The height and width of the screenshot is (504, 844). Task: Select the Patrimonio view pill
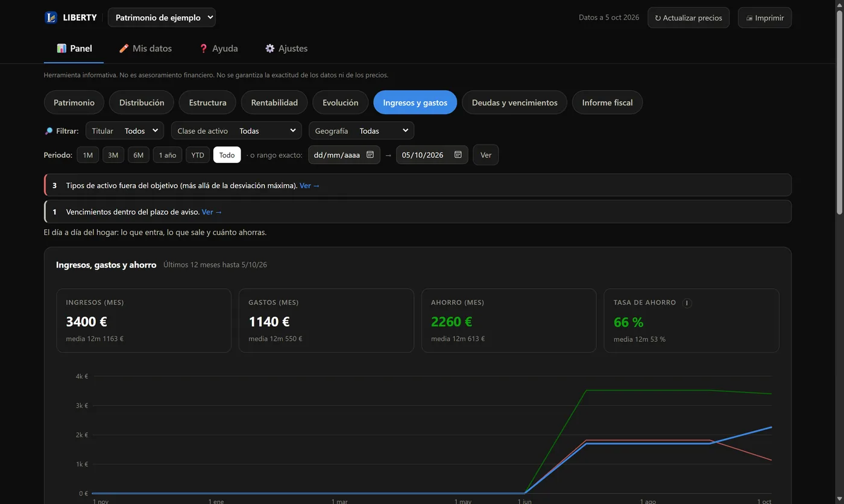pos(74,102)
